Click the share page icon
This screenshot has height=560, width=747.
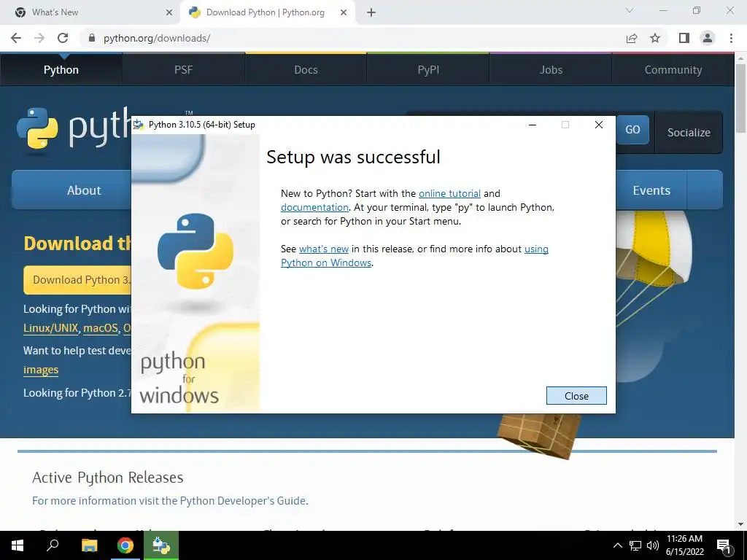[x=632, y=38]
